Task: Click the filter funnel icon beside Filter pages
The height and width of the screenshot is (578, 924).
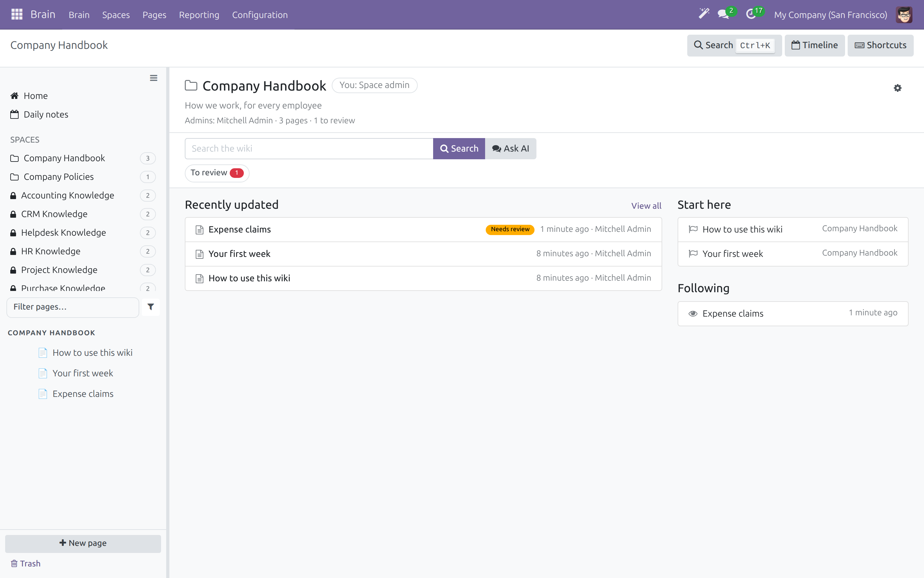Action: coord(150,307)
